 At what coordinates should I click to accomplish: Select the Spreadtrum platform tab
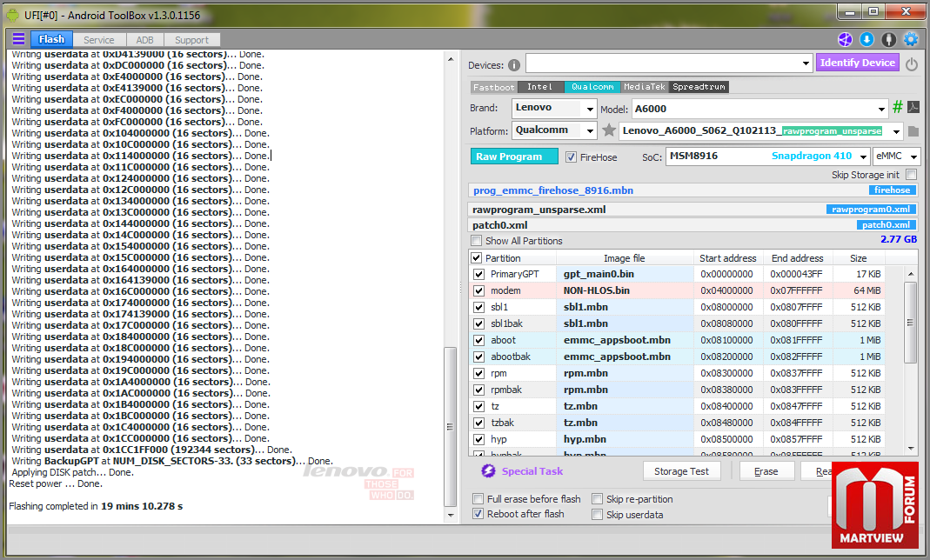tap(699, 87)
